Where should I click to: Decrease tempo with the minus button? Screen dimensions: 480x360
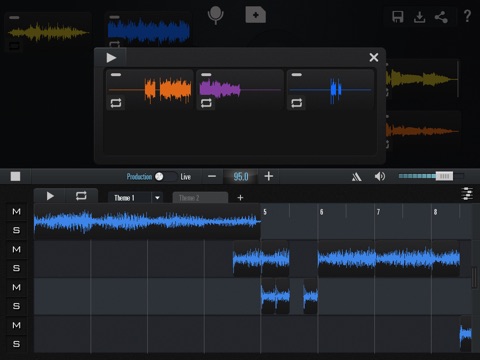[212, 176]
